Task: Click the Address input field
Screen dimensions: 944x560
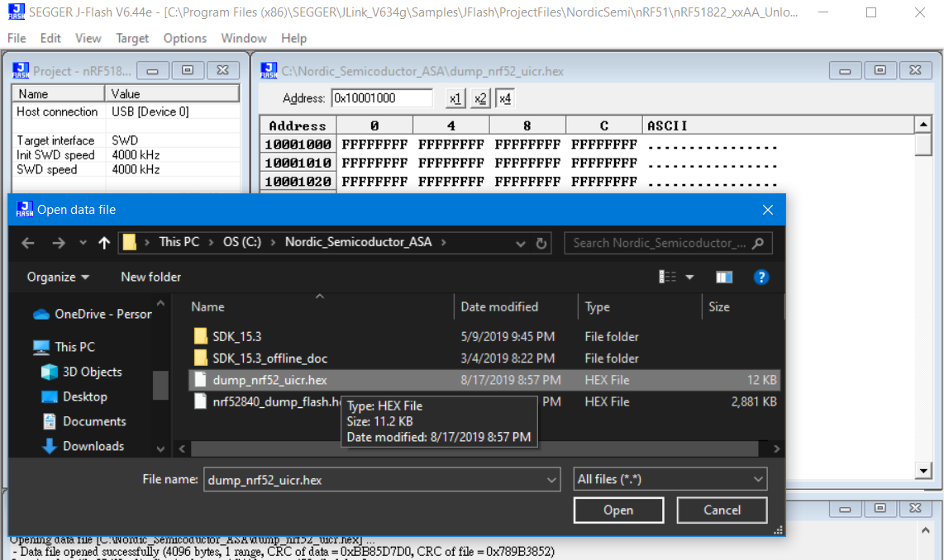Action: (382, 98)
